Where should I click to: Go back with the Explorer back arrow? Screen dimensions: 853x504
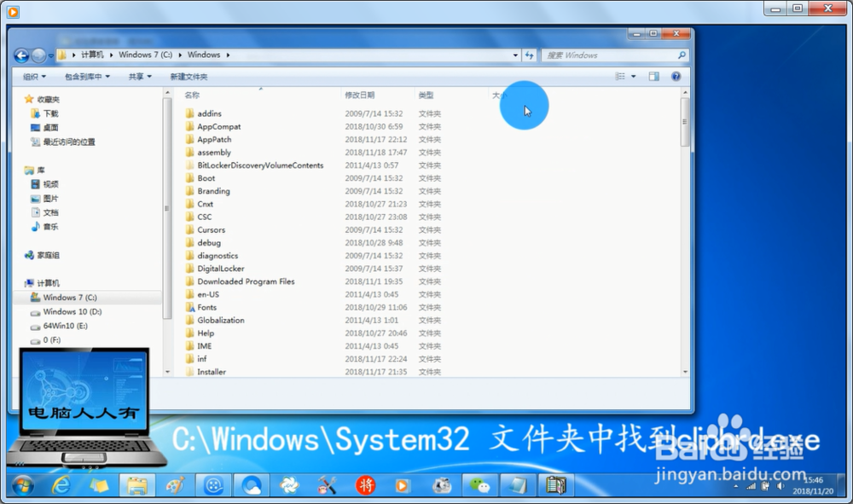pyautogui.click(x=22, y=55)
